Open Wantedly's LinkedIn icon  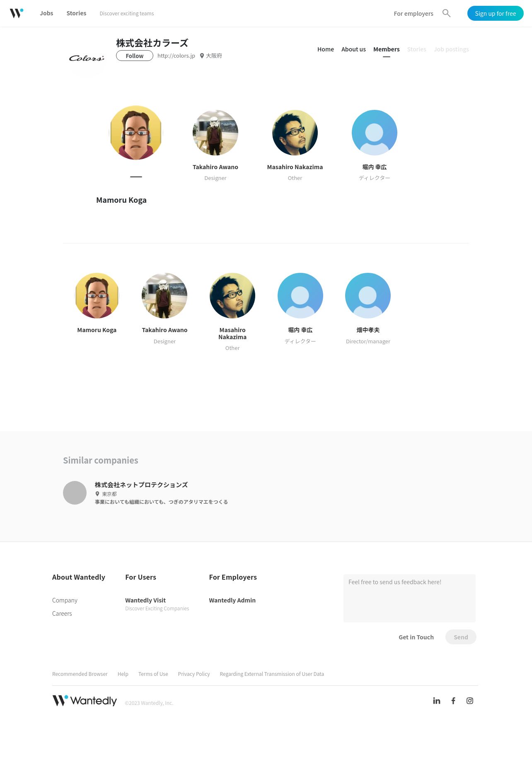(437, 701)
